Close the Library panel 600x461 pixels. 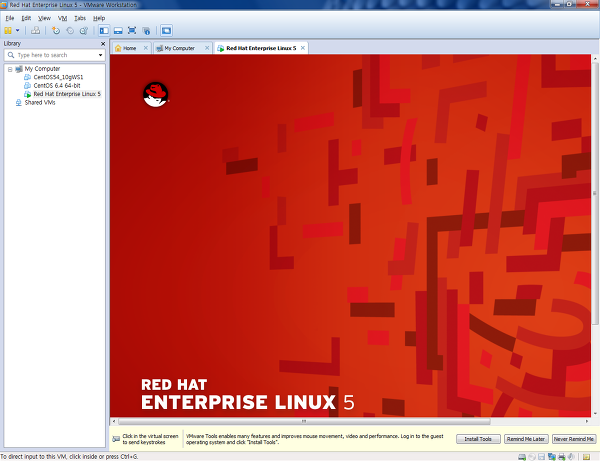point(103,44)
